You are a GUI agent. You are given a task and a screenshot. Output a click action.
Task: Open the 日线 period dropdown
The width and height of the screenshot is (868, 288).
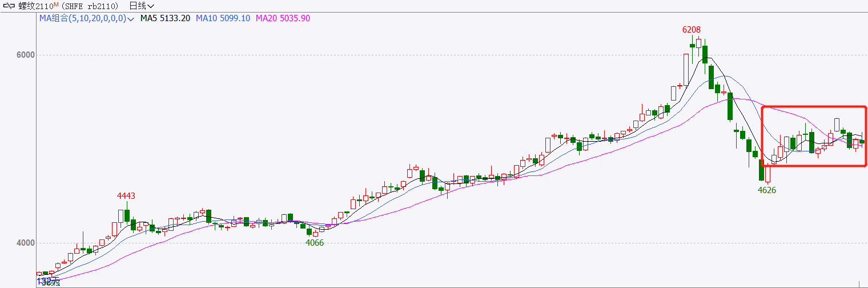tap(142, 6)
